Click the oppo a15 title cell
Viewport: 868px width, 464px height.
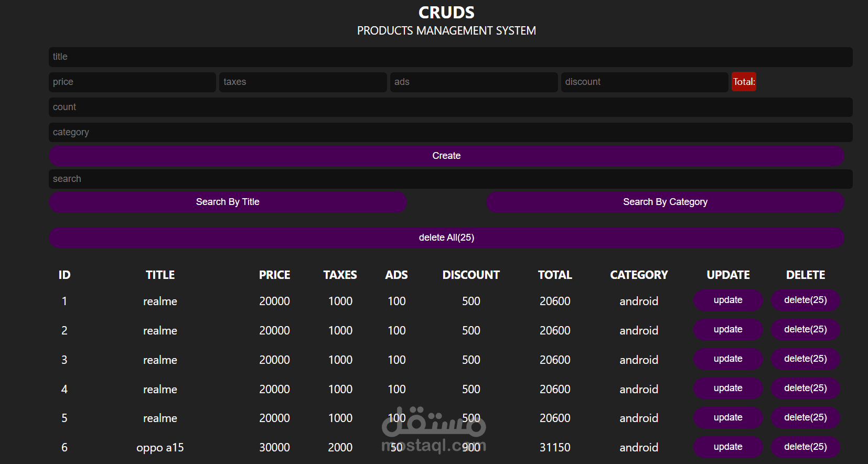pyautogui.click(x=160, y=448)
